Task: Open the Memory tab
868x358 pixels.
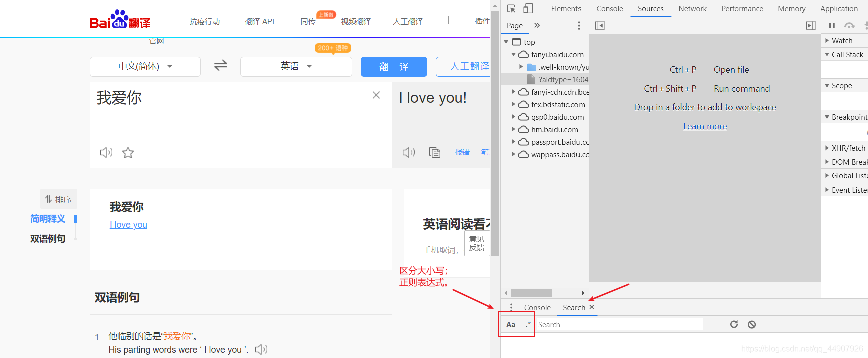Action: pos(792,8)
